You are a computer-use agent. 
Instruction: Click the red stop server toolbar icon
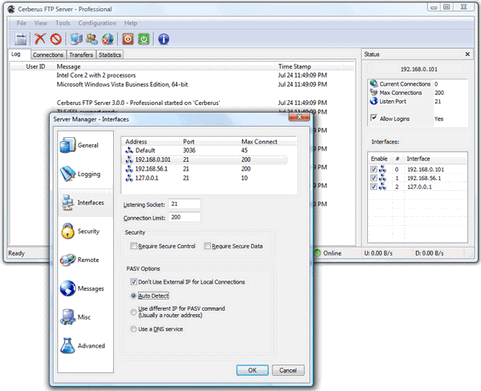(128, 39)
